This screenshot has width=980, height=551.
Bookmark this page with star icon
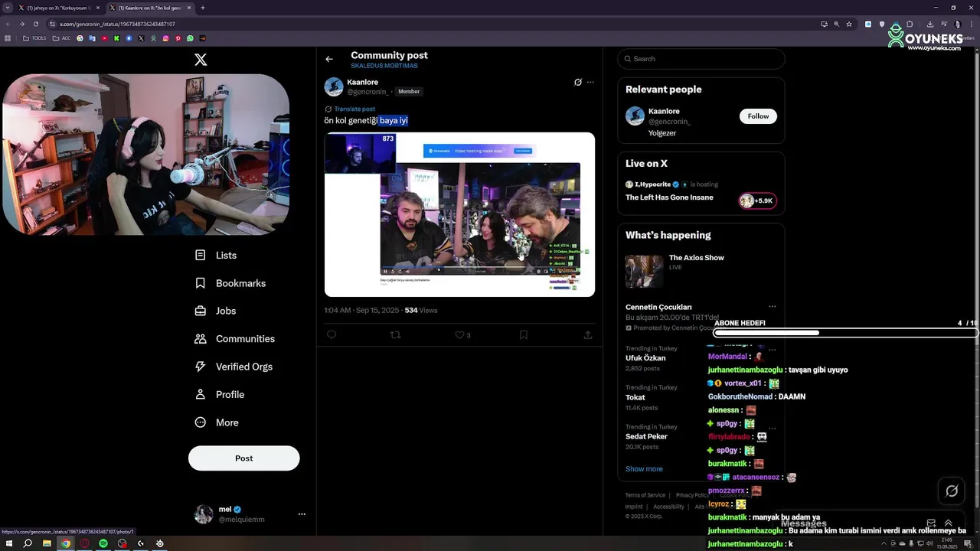point(849,24)
